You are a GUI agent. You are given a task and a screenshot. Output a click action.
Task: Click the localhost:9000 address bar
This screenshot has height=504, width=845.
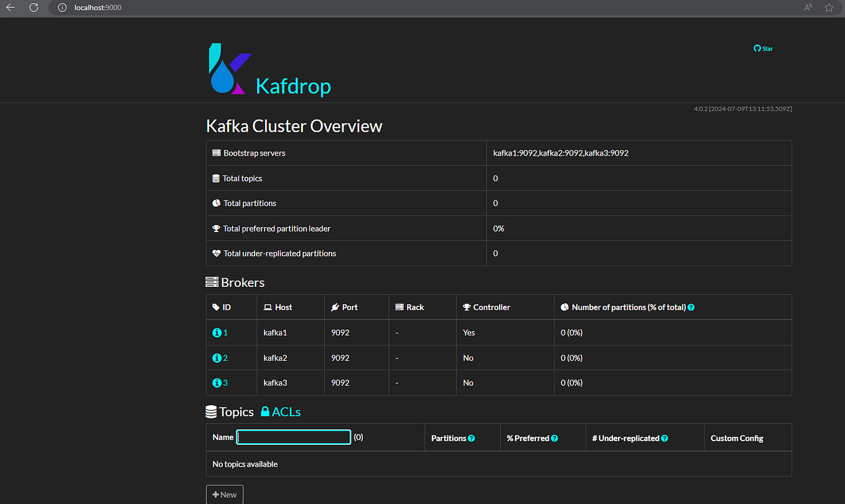pos(423,7)
